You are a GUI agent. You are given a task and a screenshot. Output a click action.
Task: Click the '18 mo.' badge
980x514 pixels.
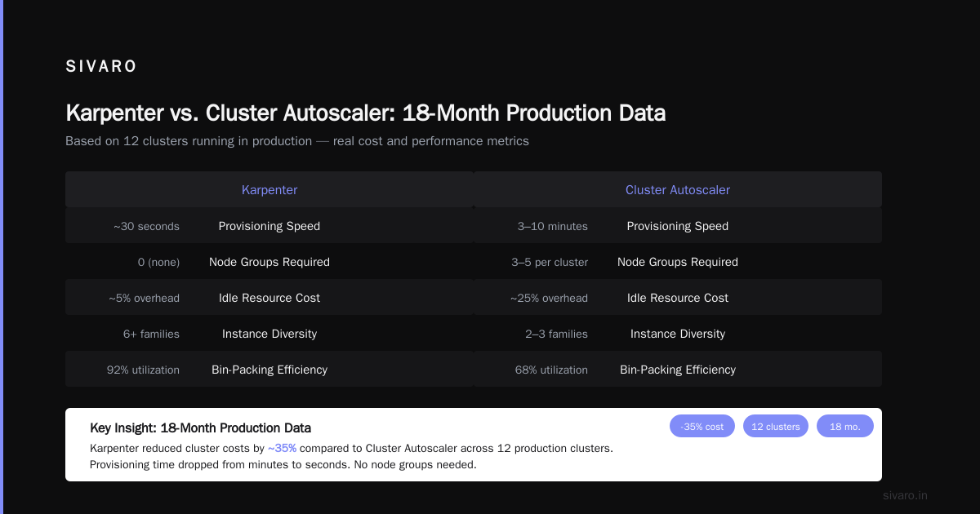(x=845, y=427)
